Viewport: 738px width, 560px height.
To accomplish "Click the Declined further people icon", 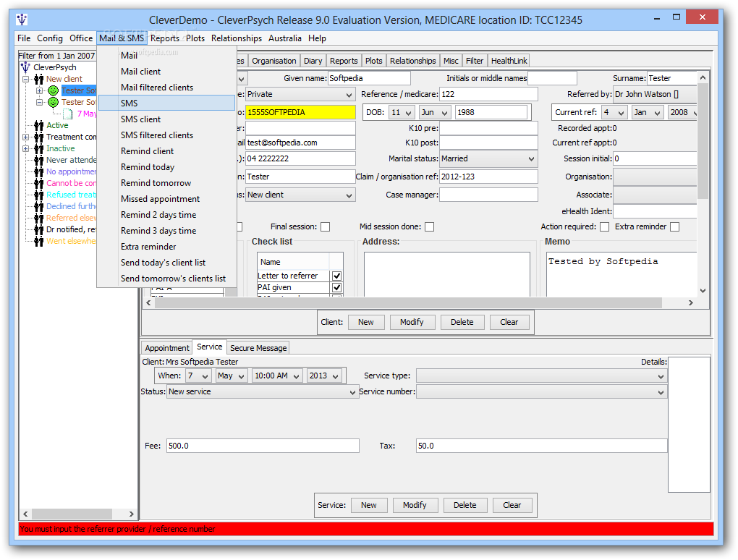I will click(x=39, y=206).
